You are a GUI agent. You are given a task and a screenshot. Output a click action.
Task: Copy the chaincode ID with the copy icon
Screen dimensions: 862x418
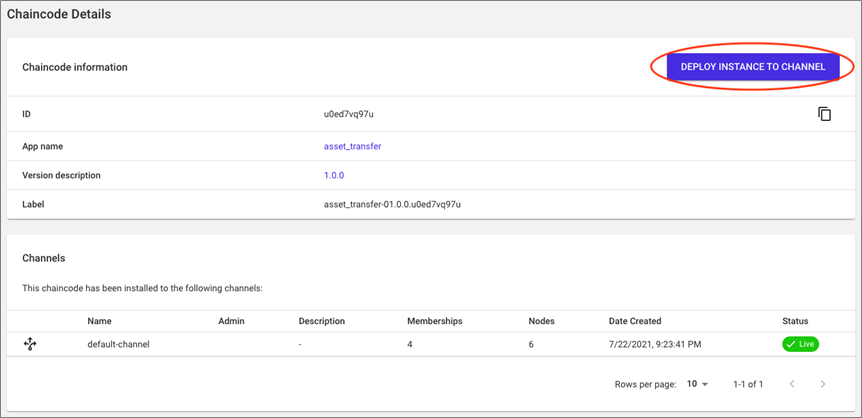(x=824, y=114)
